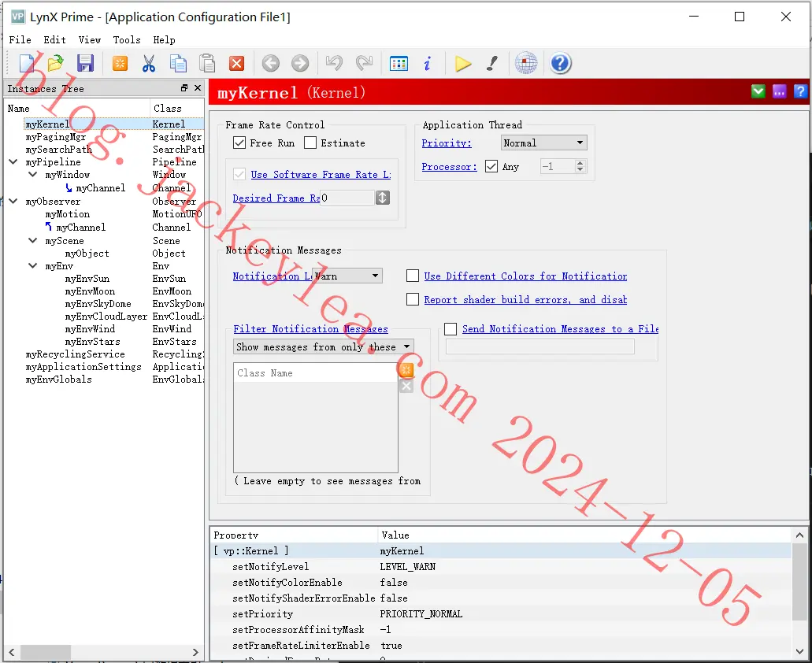Viewport: 812px width, 663px height.
Task: Click the Save floppy disk icon
Action: pos(85,63)
